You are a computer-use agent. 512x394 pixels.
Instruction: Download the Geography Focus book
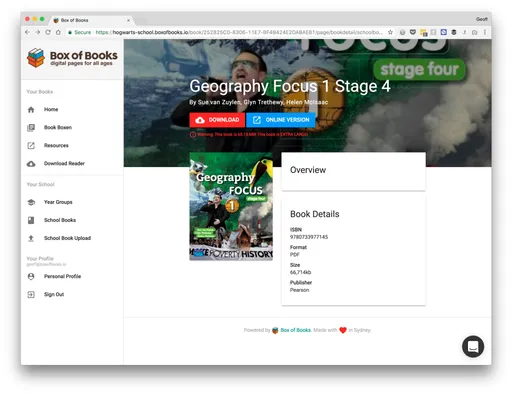(217, 120)
